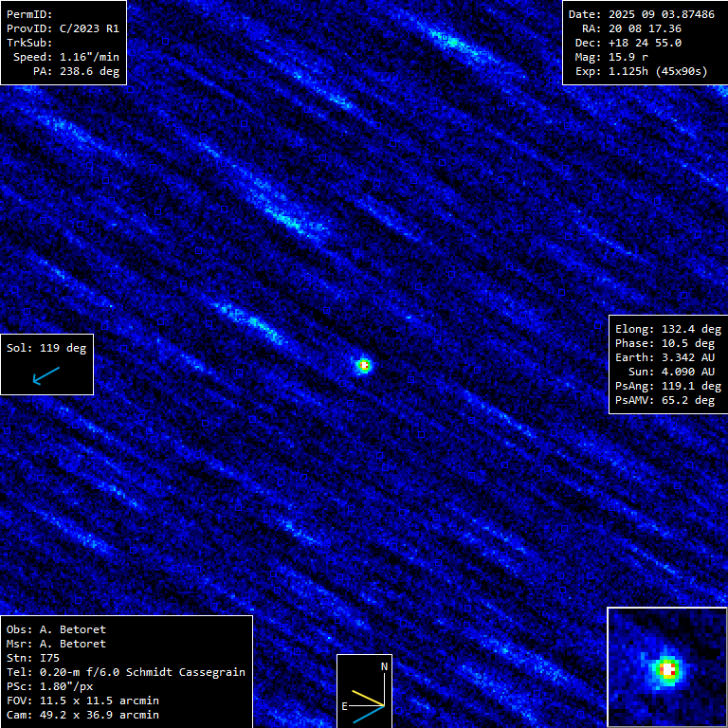Click the ProvID C/2023 R1 designation
This screenshot has width=728, height=728.
click(63, 28)
